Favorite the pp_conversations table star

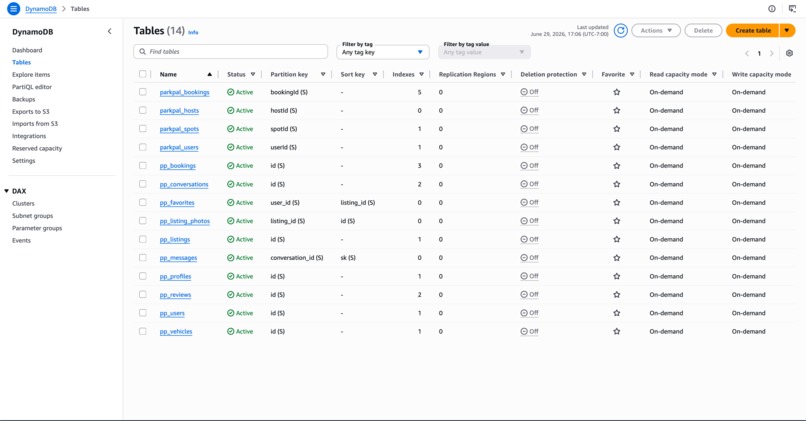click(616, 184)
